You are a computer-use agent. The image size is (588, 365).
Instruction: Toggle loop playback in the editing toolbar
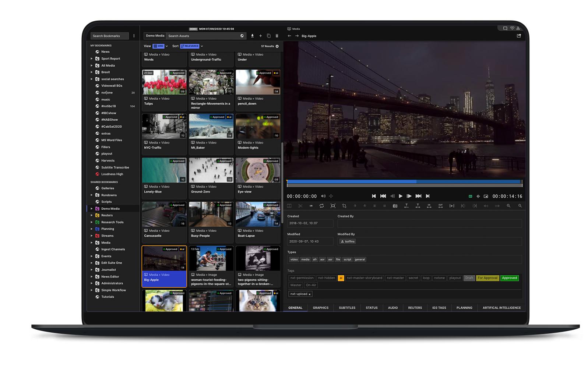(321, 206)
